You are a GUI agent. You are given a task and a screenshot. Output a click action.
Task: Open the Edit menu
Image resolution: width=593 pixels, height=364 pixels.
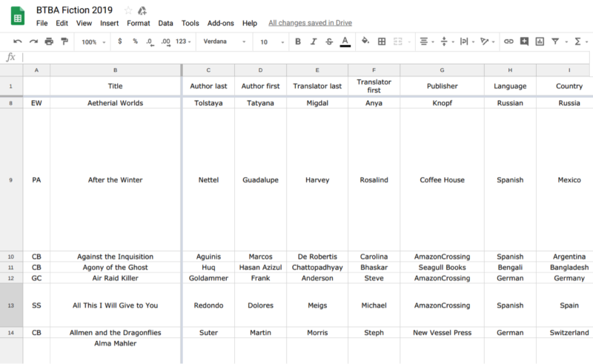point(62,23)
